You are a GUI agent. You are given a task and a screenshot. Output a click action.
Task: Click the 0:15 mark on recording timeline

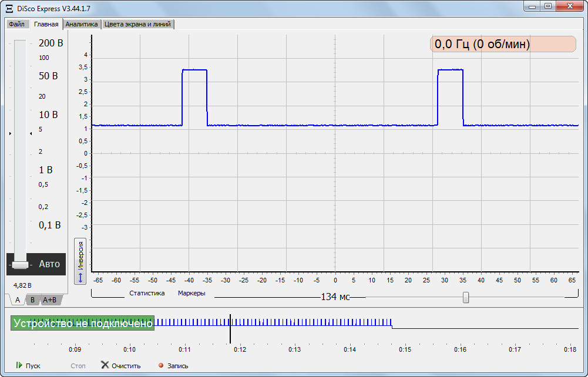[405, 349]
